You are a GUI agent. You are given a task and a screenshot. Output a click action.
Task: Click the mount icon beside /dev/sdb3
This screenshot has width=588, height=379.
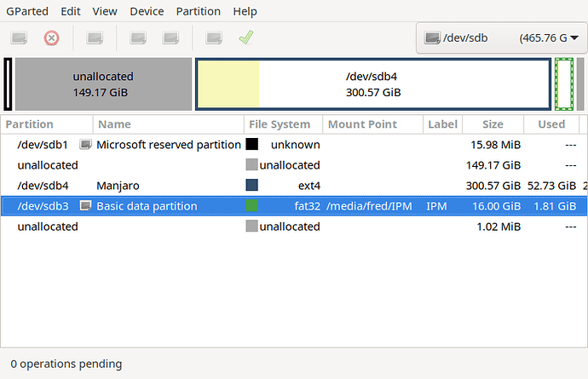[x=85, y=205]
